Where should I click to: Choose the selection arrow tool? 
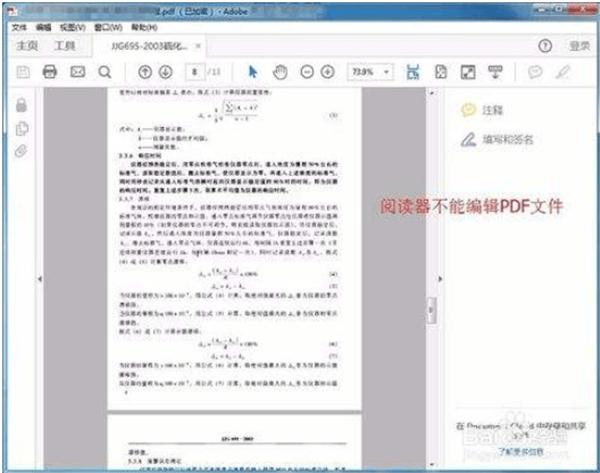[253, 72]
